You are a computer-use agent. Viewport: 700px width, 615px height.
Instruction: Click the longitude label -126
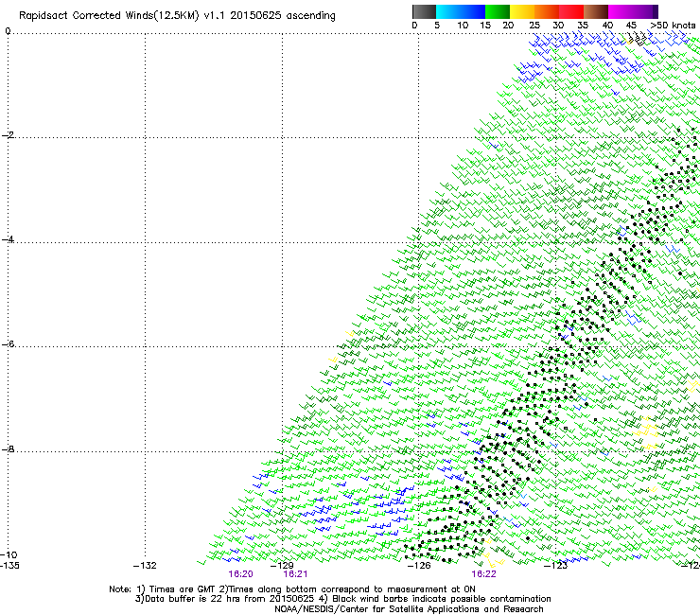[419, 566]
